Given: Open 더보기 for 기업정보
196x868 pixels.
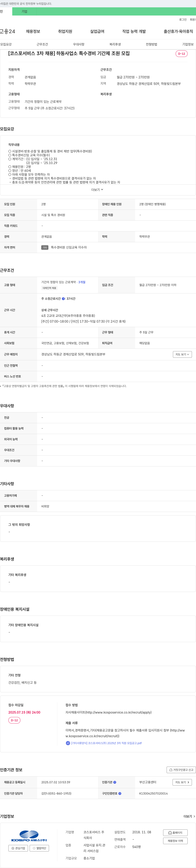Looking at the screenshot, I should [189, 816].
